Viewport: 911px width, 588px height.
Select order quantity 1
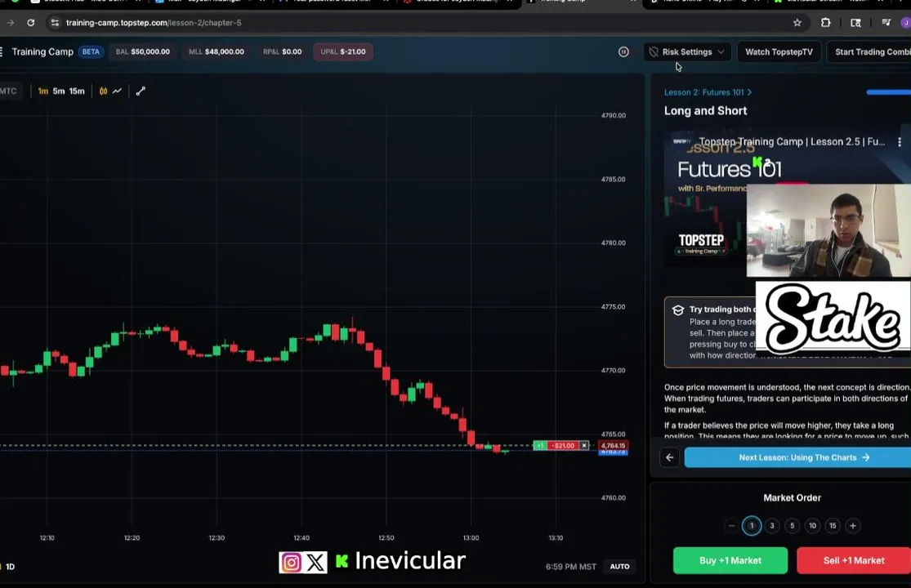coord(751,526)
